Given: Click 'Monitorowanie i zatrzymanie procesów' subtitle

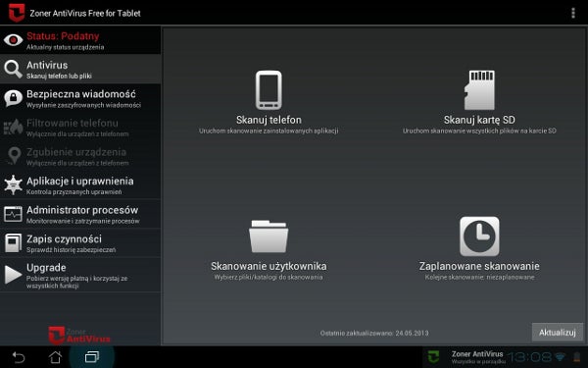Looking at the screenshot, I should pos(82,221).
